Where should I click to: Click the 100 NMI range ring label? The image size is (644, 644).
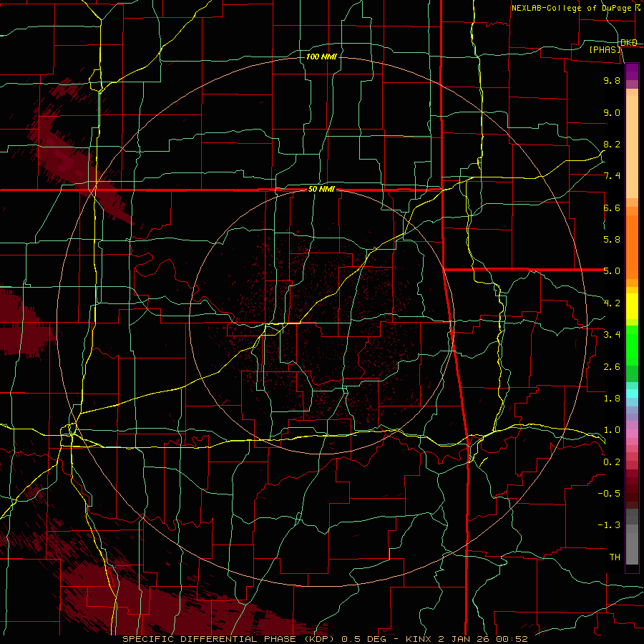(x=321, y=57)
